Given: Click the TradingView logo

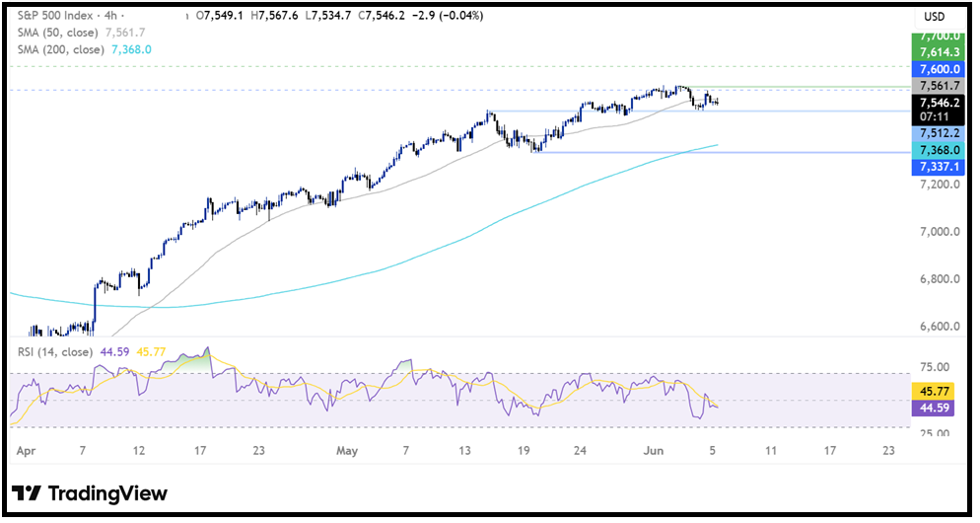Looking at the screenshot, I should tap(90, 493).
